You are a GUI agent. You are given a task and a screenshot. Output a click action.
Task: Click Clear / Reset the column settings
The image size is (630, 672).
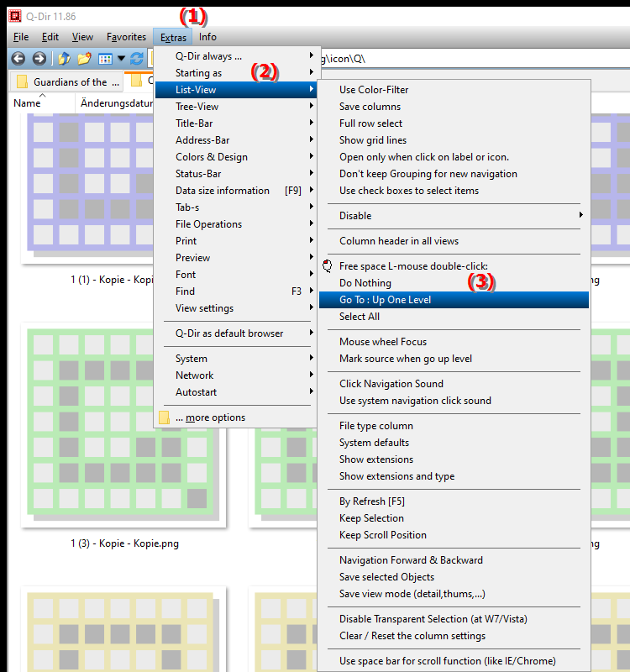point(454,636)
